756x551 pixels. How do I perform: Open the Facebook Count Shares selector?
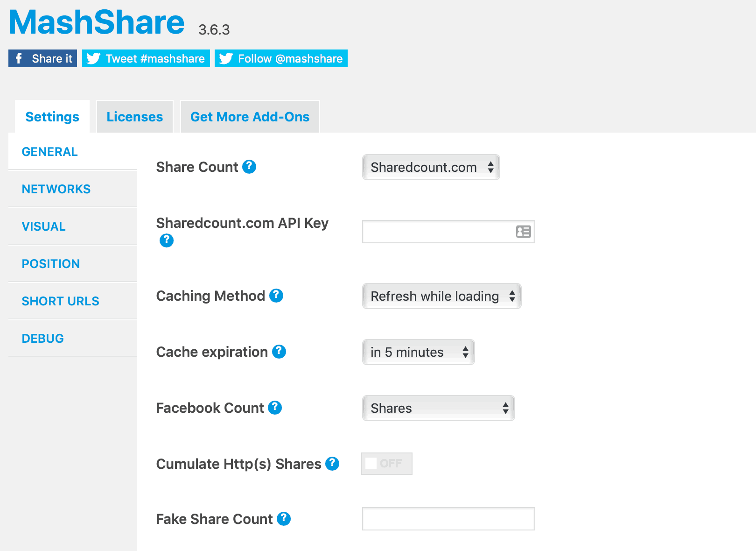[x=438, y=408]
